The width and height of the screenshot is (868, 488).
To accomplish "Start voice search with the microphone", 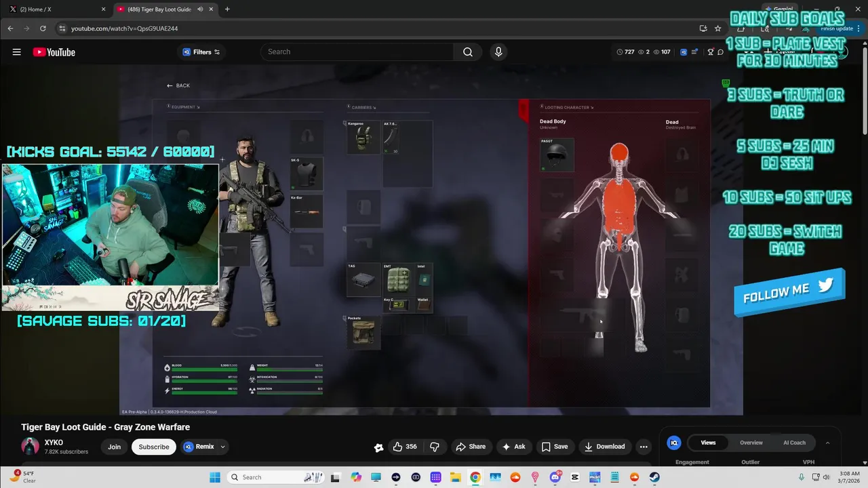I will point(498,52).
